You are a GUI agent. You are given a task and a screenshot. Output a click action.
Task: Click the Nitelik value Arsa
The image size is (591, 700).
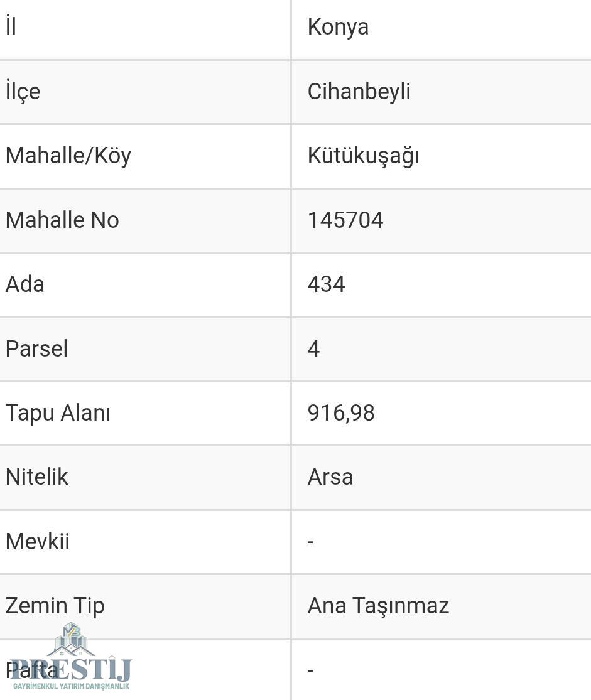(x=330, y=477)
